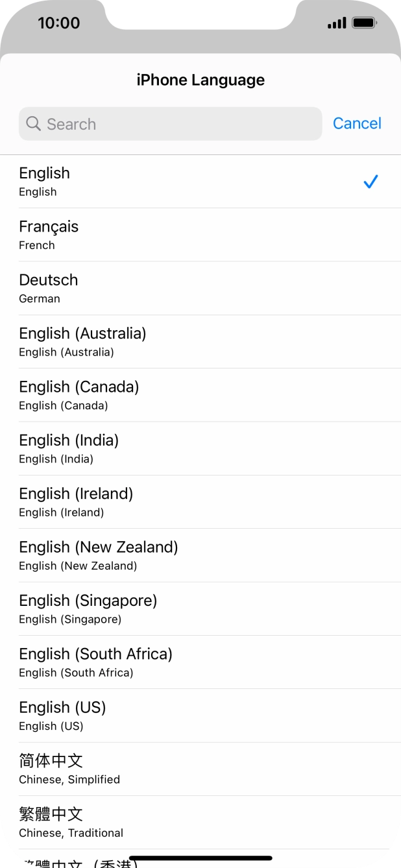The width and height of the screenshot is (401, 868).
Task: Click the battery indicator in status bar
Action: [x=363, y=21]
